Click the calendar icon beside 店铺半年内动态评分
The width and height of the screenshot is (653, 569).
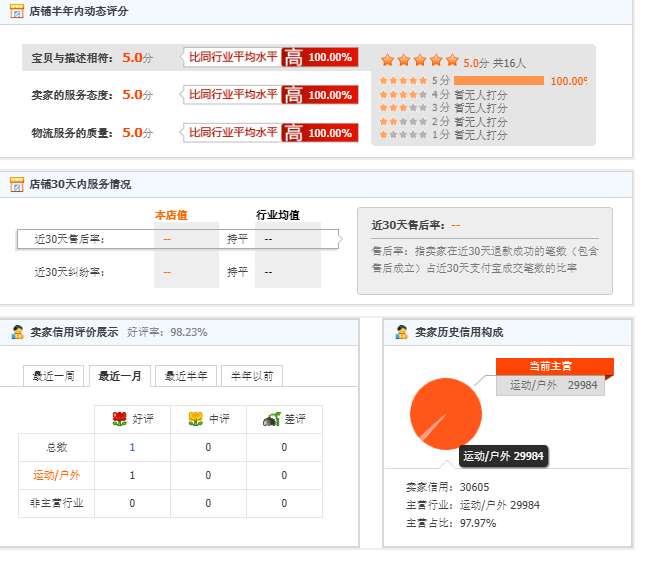tap(16, 11)
